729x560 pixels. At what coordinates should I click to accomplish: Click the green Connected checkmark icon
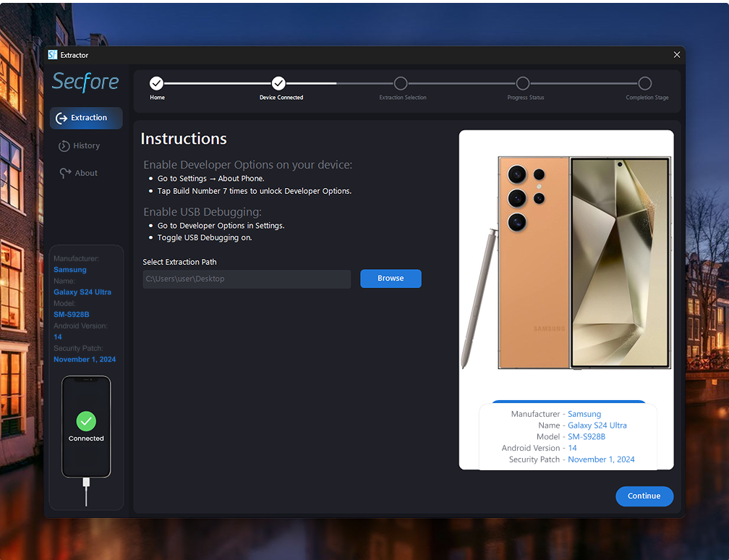(86, 421)
